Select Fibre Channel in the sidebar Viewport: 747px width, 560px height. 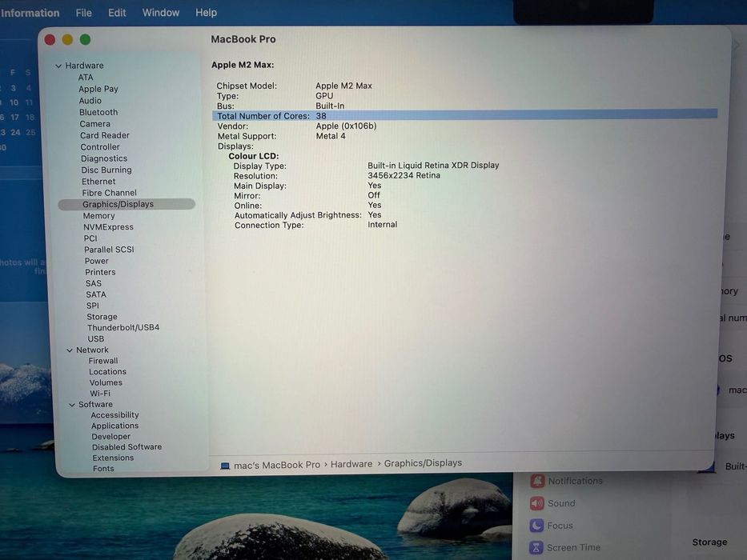[x=109, y=193]
